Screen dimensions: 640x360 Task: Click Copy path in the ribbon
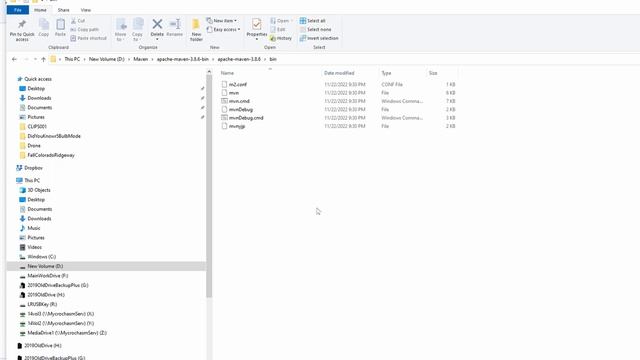84,29
